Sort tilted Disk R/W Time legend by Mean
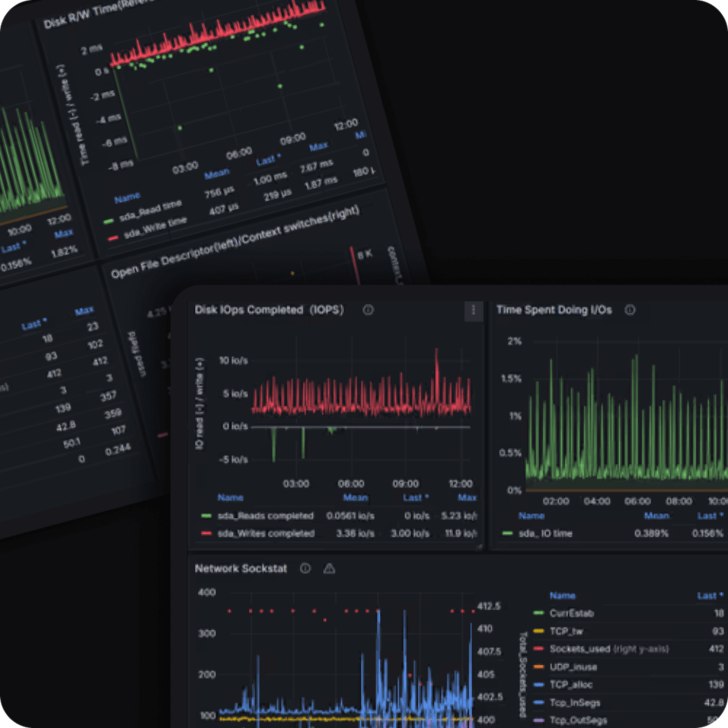 click(x=217, y=174)
